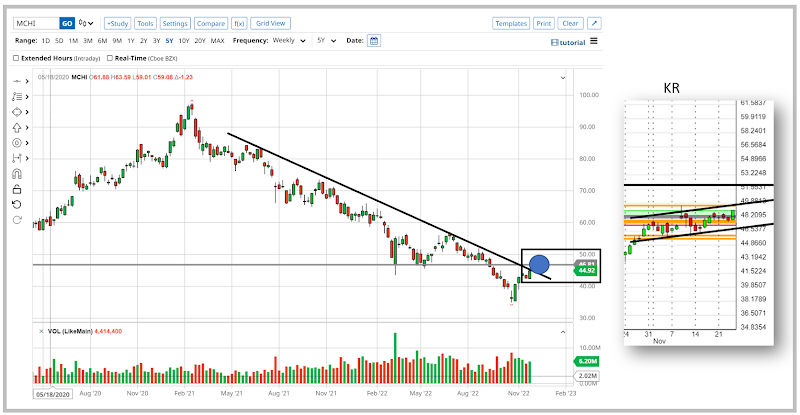Select the 5Y range option
This screenshot has width=800, height=415.
pos(171,41)
